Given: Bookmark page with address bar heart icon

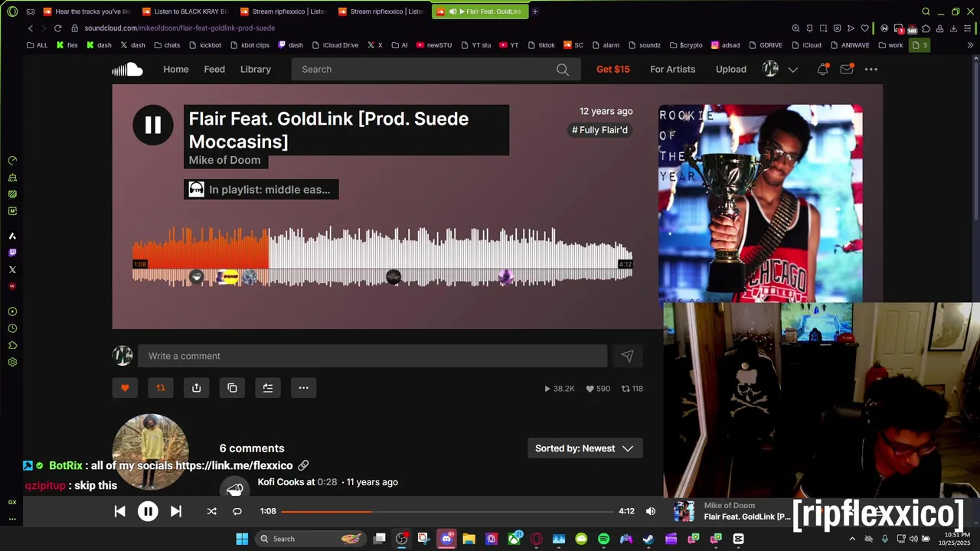Looking at the screenshot, I should click(x=865, y=28).
